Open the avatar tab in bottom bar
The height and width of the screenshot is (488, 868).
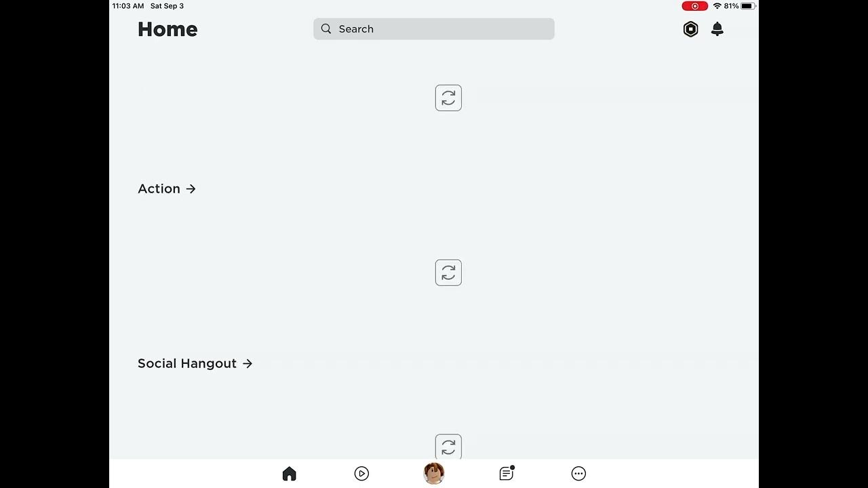coord(434,473)
